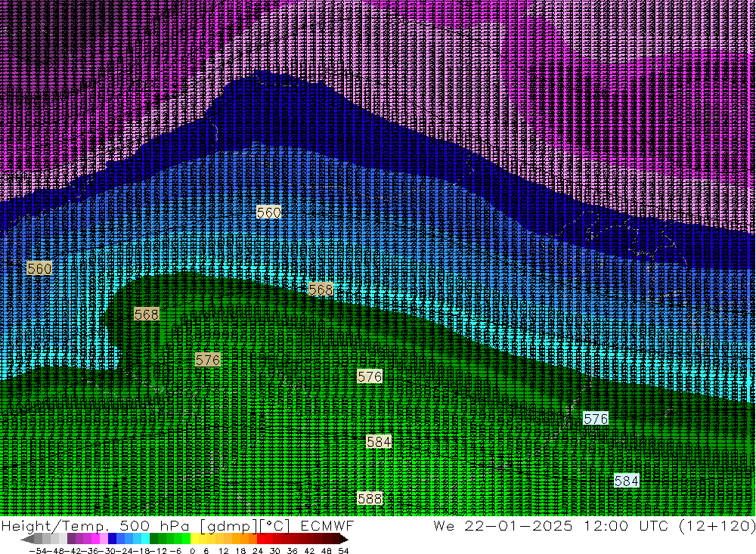Viewport: 756px width, 554px height.
Task: Click the '54' legend value
Action: pos(343,551)
